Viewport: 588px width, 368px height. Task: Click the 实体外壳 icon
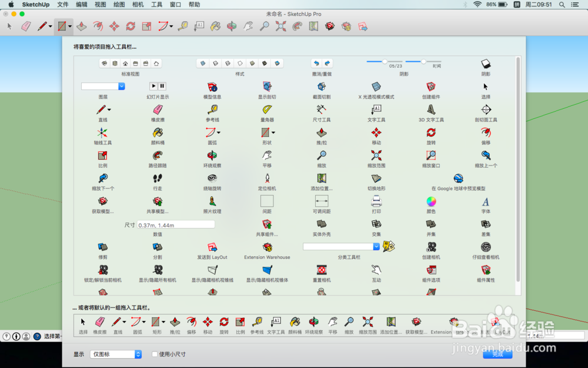322,224
